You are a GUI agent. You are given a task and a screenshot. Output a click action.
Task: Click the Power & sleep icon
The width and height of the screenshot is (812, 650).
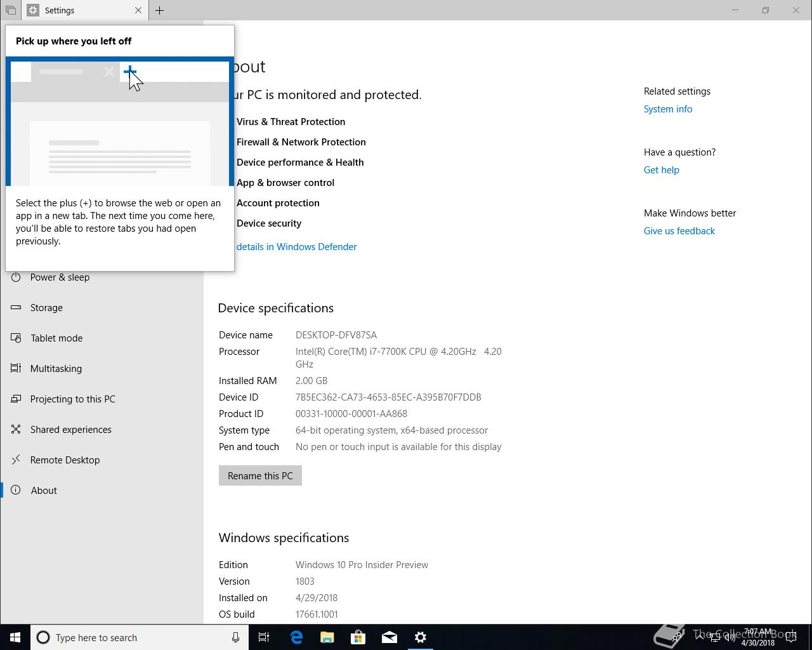click(16, 277)
